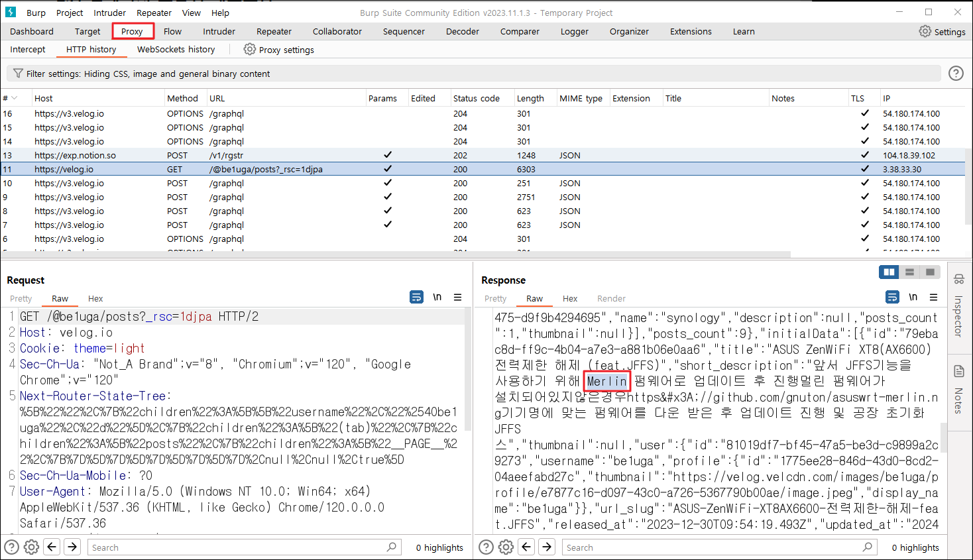Open help icon beside filter bar
Screen dimensions: 973x560
956,74
